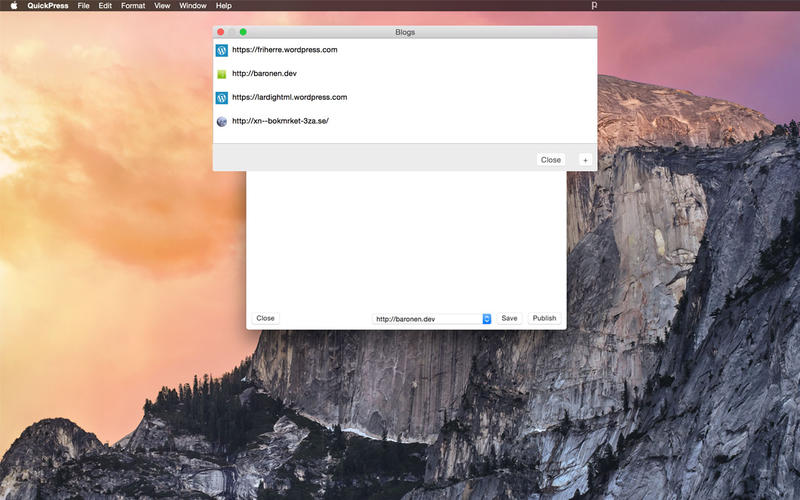Close the editor window with Close button

[265, 318]
